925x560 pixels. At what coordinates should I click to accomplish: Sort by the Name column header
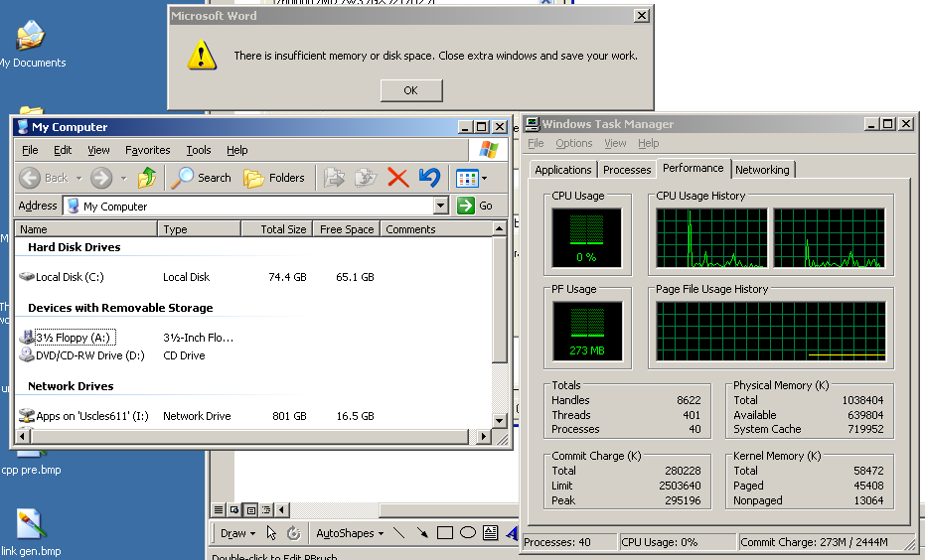coord(86,229)
